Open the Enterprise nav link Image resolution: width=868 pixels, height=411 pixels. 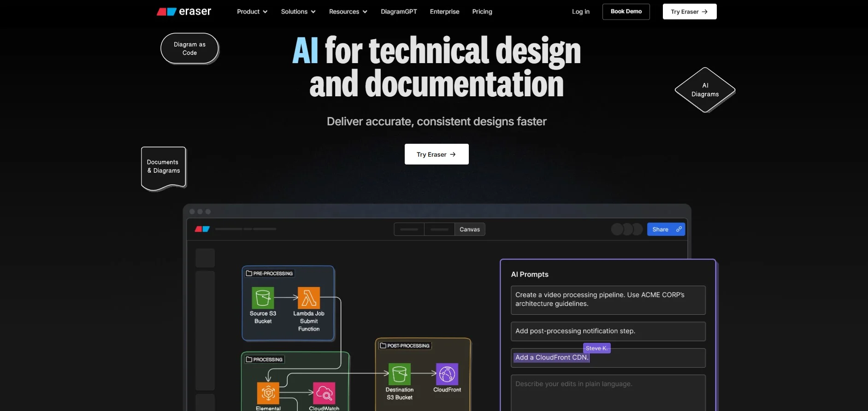click(444, 12)
